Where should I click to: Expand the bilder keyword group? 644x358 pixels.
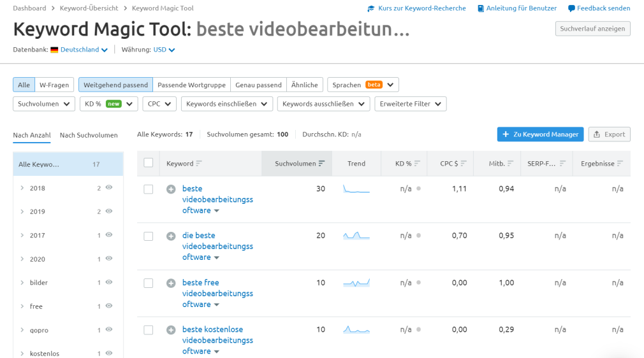click(22, 282)
